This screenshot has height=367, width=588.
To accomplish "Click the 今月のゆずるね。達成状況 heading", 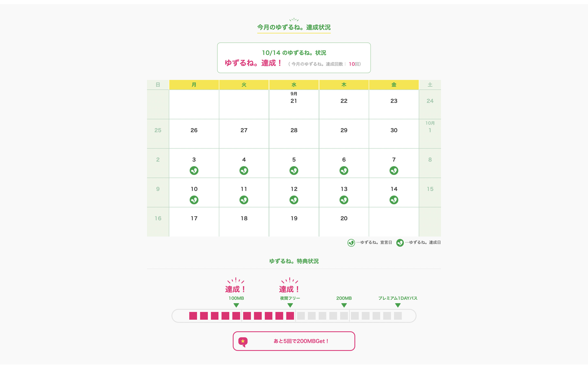I will (x=294, y=28).
